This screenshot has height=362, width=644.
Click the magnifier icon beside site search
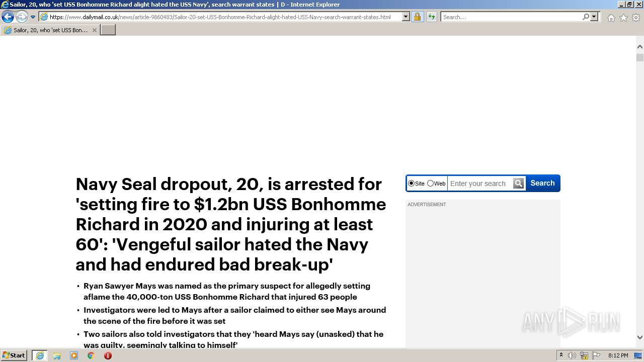click(519, 184)
